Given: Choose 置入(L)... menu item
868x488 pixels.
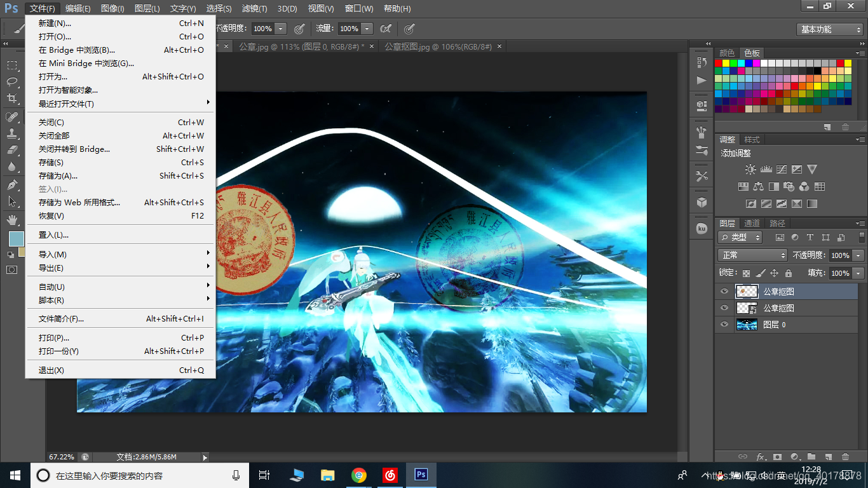Looking at the screenshot, I should pos(121,234).
